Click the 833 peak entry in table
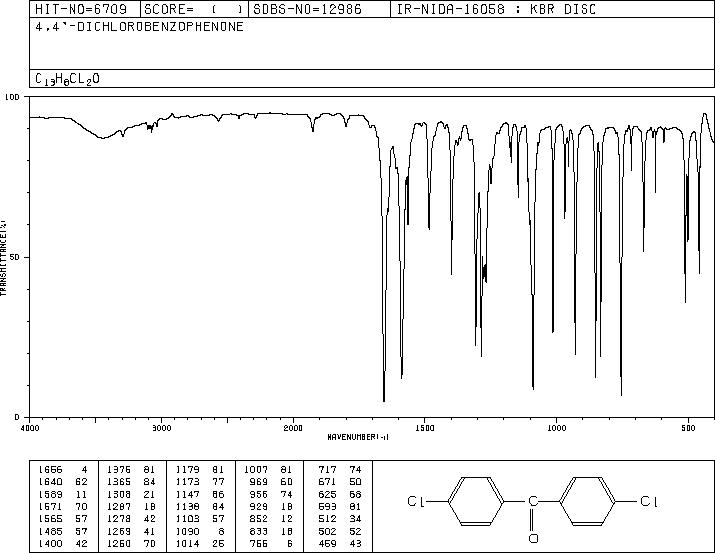 (272, 532)
